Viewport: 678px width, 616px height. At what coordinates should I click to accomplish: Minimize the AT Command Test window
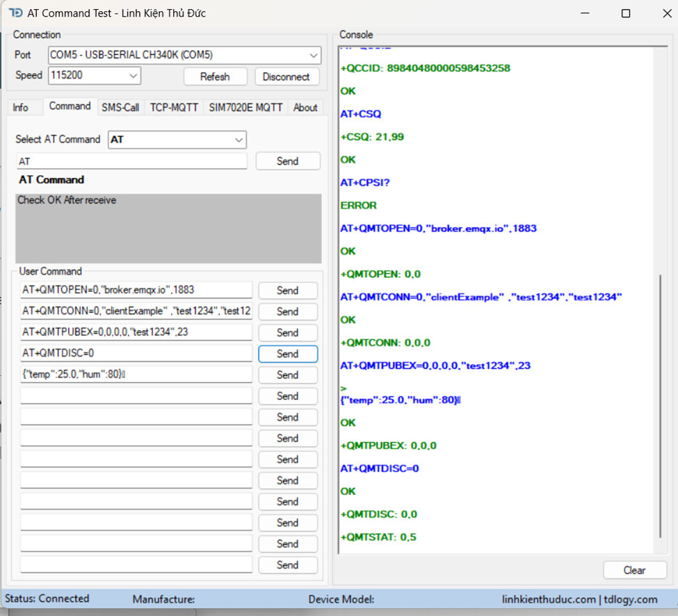pos(586,13)
